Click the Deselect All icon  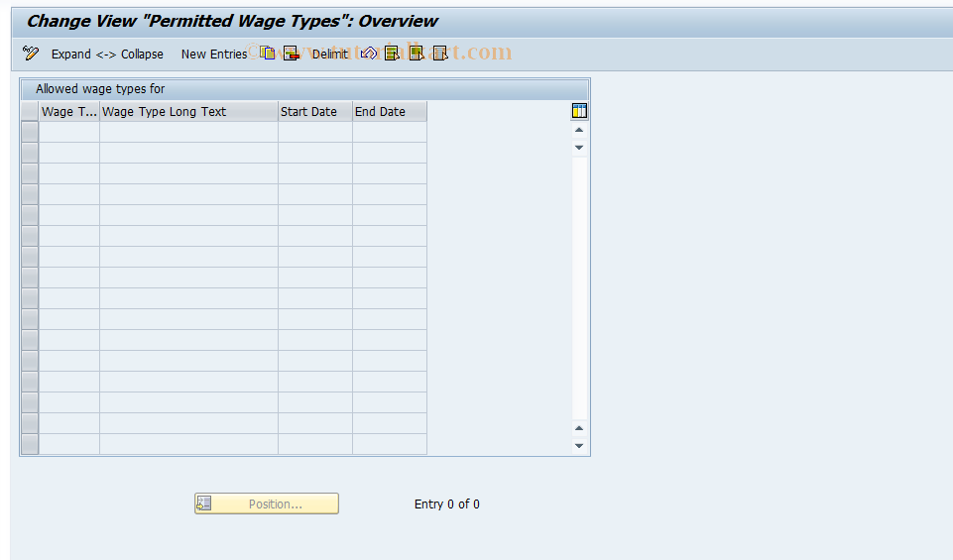(x=440, y=54)
